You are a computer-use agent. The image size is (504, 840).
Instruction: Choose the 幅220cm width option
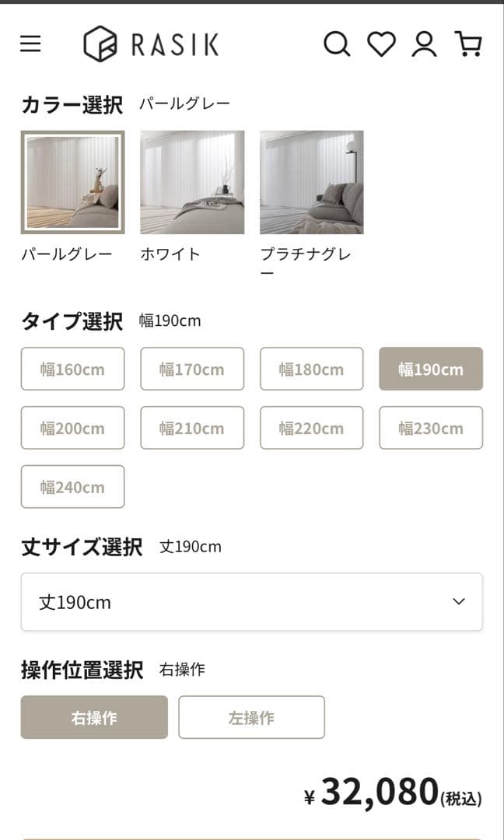point(311,428)
